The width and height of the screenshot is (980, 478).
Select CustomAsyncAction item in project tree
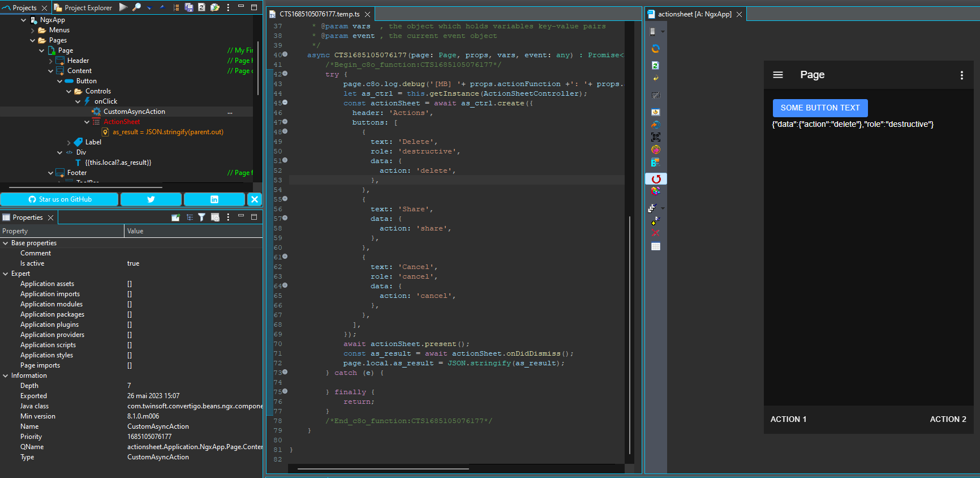tap(134, 112)
